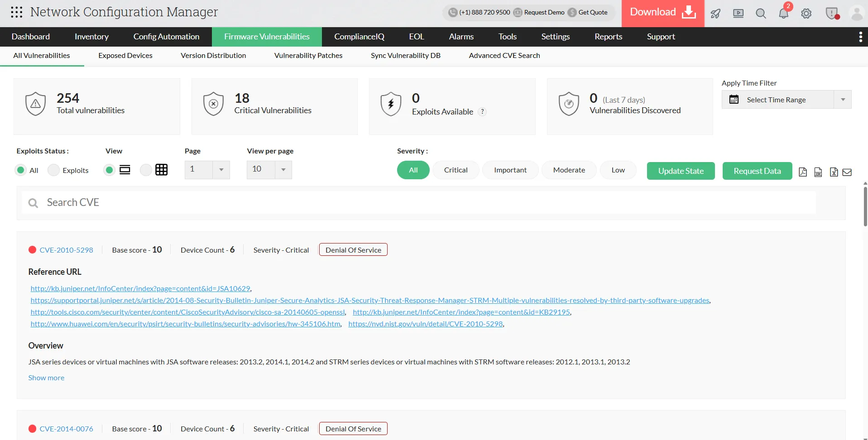868x440 pixels.
Task: Click the rocket quick-start icon
Action: (715, 14)
